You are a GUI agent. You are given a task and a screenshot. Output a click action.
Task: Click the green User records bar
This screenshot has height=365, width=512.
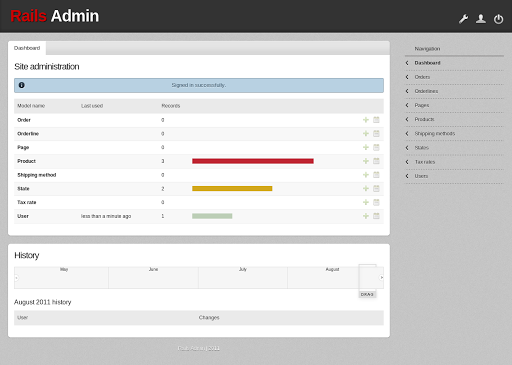[212, 216]
